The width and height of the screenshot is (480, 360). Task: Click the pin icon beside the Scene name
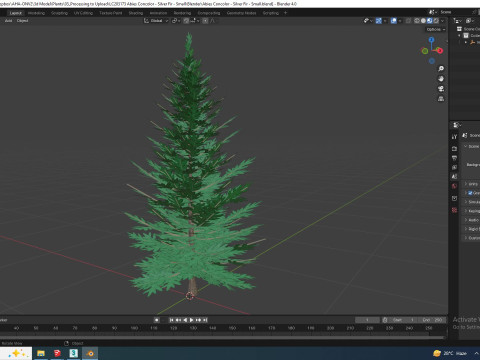pyautogui.click(x=475, y=12)
